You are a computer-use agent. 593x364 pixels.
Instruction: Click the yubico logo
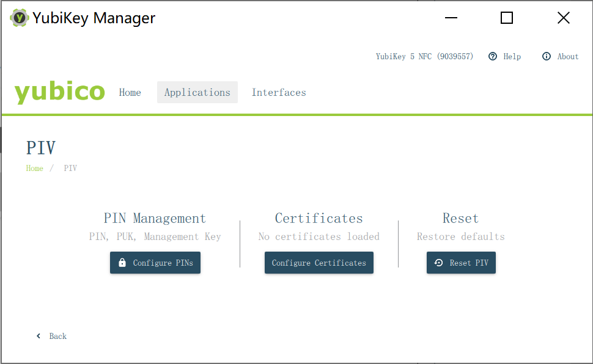[59, 92]
